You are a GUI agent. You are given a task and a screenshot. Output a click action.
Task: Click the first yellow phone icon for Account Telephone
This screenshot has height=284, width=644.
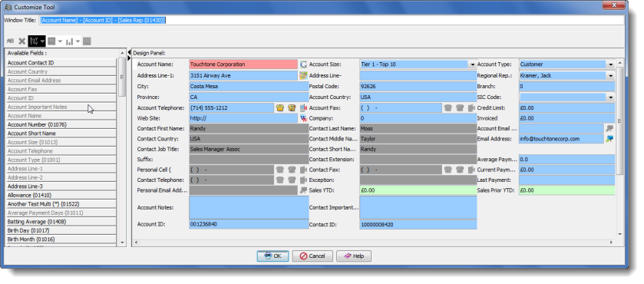coord(280,108)
